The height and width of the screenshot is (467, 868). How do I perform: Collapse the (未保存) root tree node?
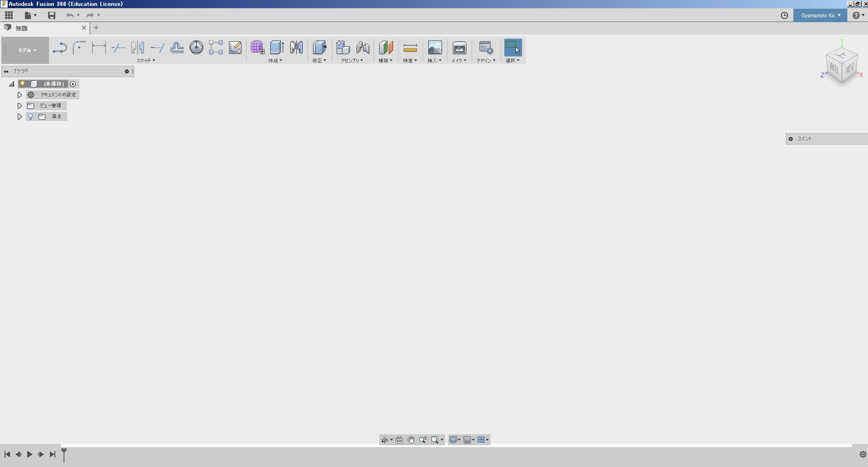pyautogui.click(x=12, y=84)
